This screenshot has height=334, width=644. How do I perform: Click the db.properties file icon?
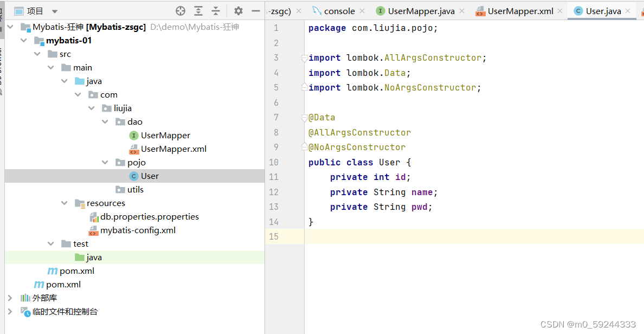coord(94,217)
